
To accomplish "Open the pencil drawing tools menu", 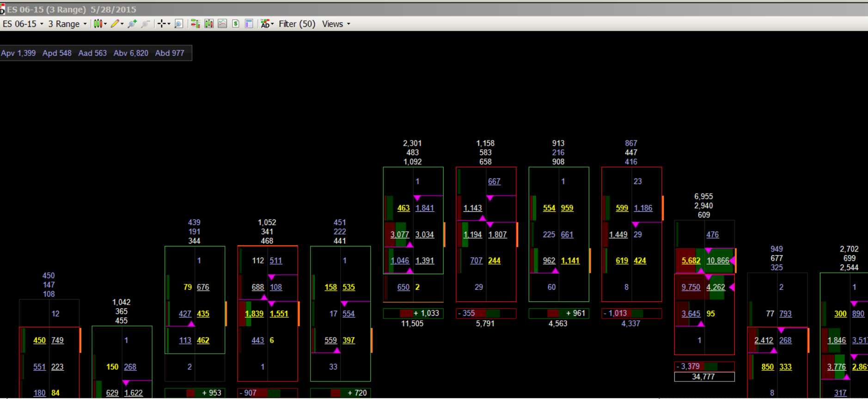I will click(x=116, y=24).
